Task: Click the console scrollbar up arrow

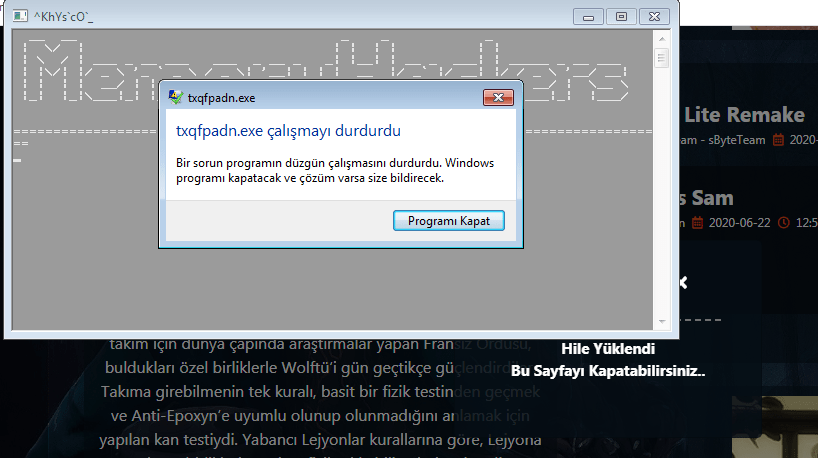Action: (661, 39)
